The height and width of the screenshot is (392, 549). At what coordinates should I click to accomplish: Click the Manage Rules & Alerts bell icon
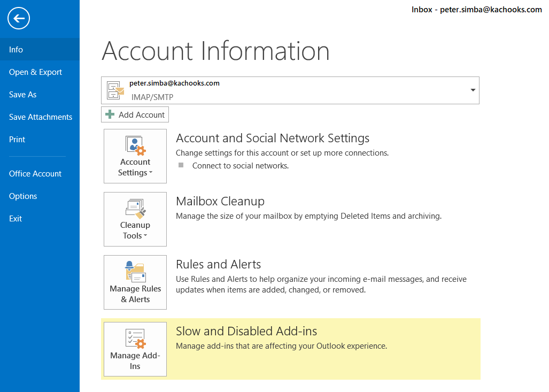click(x=135, y=272)
